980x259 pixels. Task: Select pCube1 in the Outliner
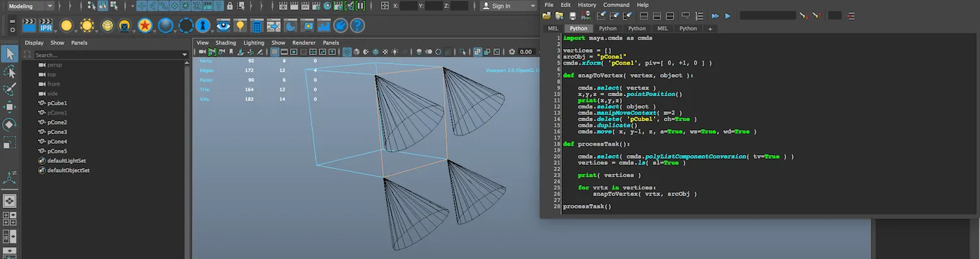click(x=57, y=103)
